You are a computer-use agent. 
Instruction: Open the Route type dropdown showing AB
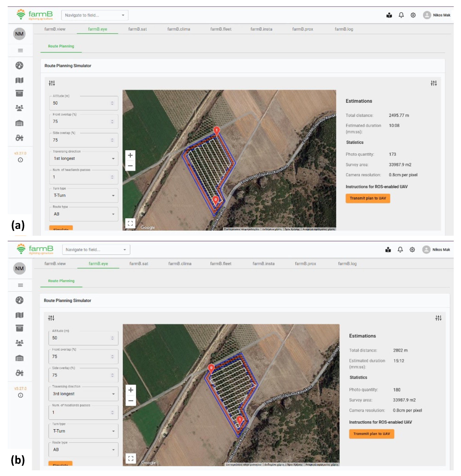pyautogui.click(x=84, y=214)
